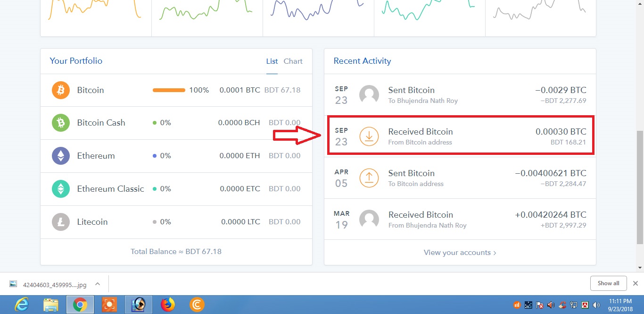The image size is (644, 314).
Task: Open Internet Explorer from the taskbar
Action: coord(22,305)
